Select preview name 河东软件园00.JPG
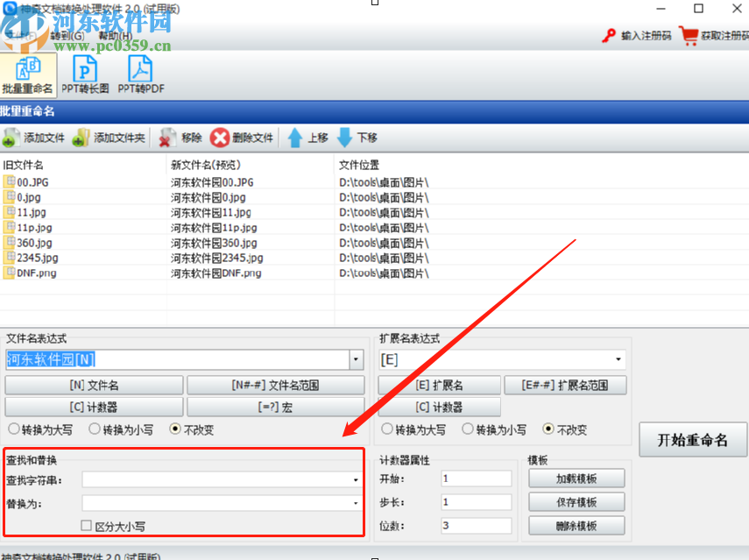Image resolution: width=749 pixels, height=560 pixels. (x=212, y=182)
